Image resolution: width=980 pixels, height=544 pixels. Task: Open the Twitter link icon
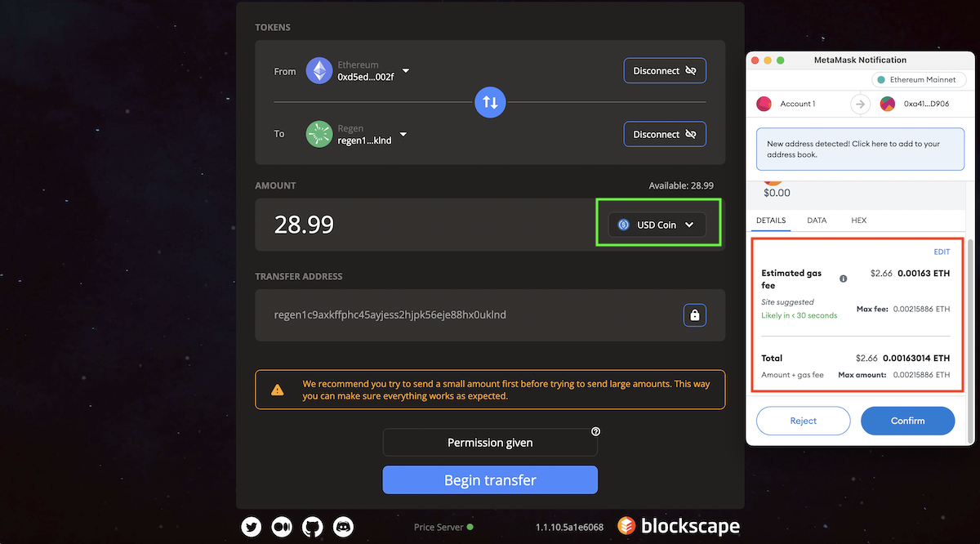(x=252, y=527)
